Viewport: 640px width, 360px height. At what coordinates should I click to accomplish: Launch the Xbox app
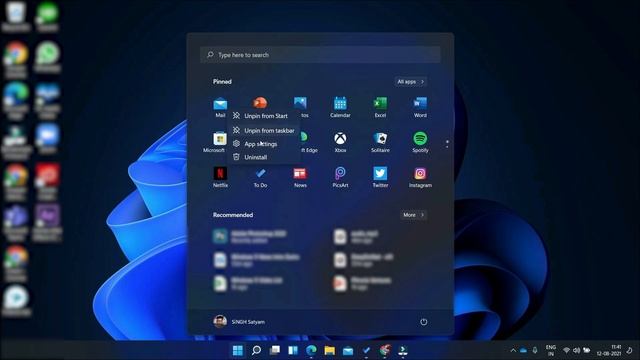(340, 142)
